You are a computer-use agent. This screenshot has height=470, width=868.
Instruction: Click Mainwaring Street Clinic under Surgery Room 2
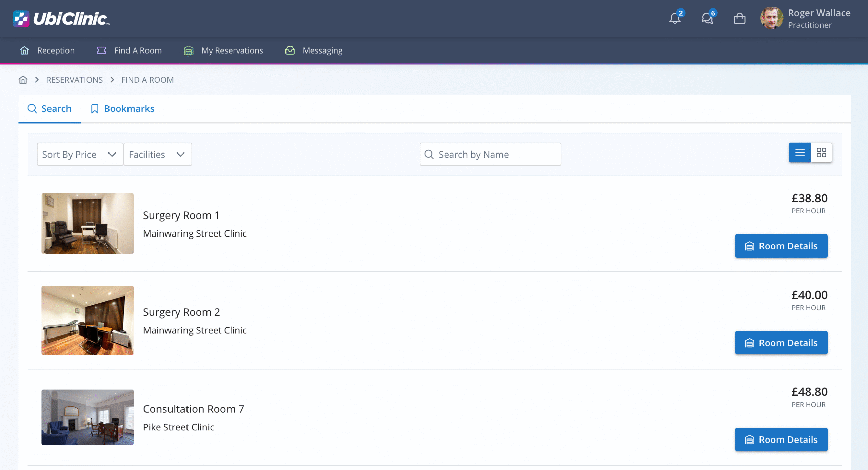coord(195,330)
